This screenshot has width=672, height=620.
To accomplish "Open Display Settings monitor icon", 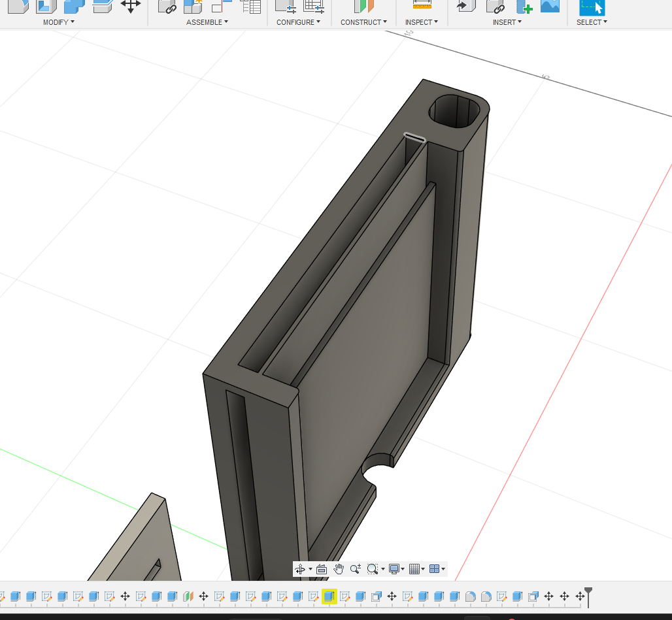I will pyautogui.click(x=394, y=569).
